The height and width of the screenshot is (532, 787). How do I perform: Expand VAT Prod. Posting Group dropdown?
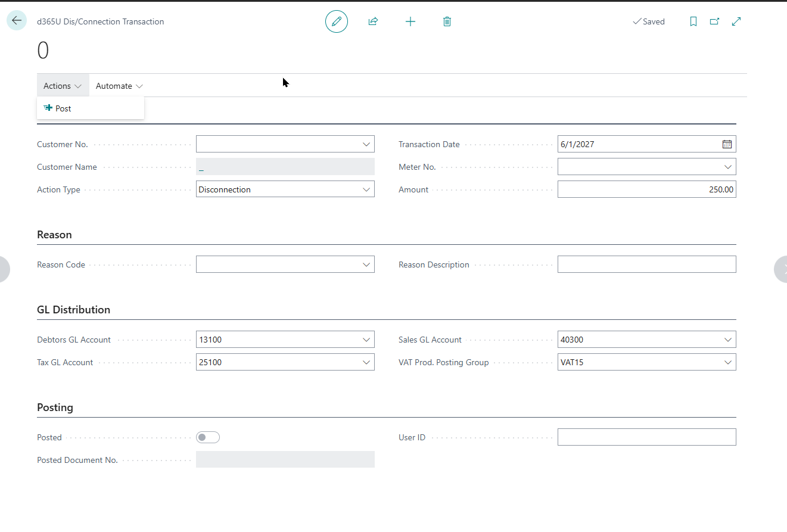point(728,362)
